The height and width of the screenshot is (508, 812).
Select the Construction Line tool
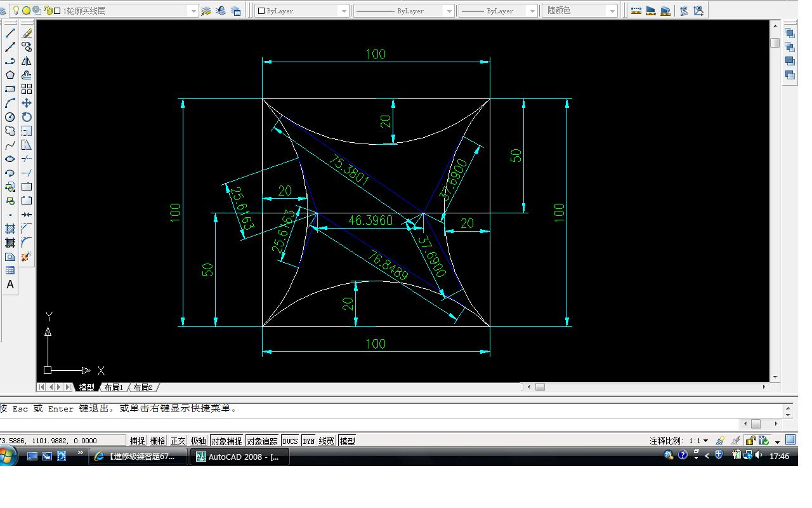(10, 47)
